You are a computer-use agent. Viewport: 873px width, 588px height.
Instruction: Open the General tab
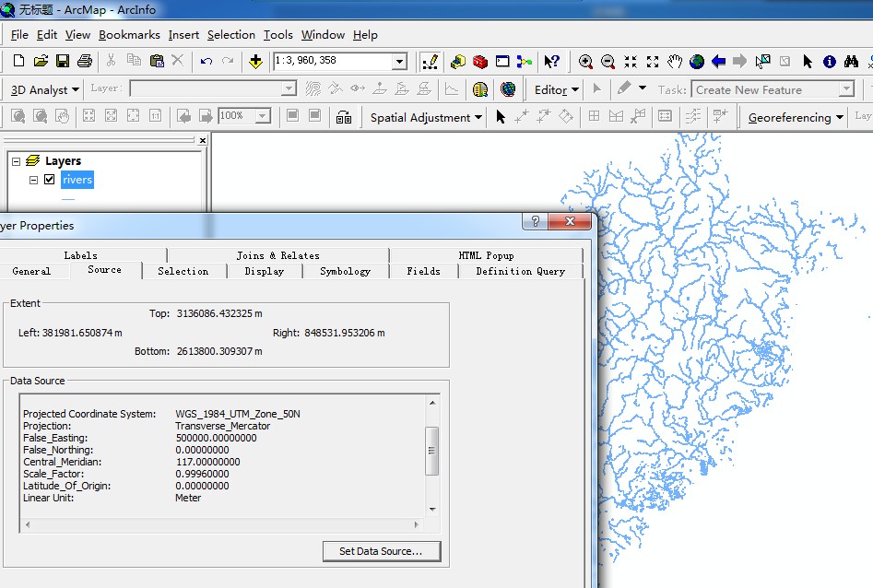pos(31,271)
